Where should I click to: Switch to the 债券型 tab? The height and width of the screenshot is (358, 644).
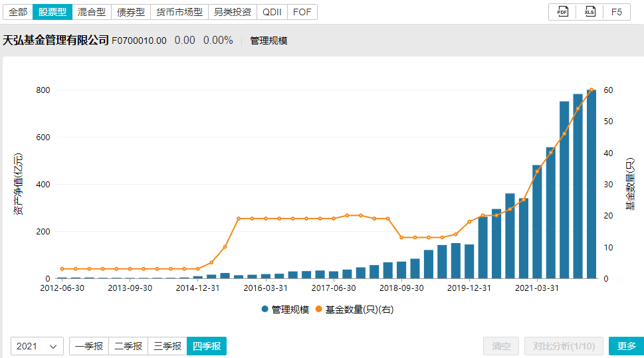[x=131, y=12]
